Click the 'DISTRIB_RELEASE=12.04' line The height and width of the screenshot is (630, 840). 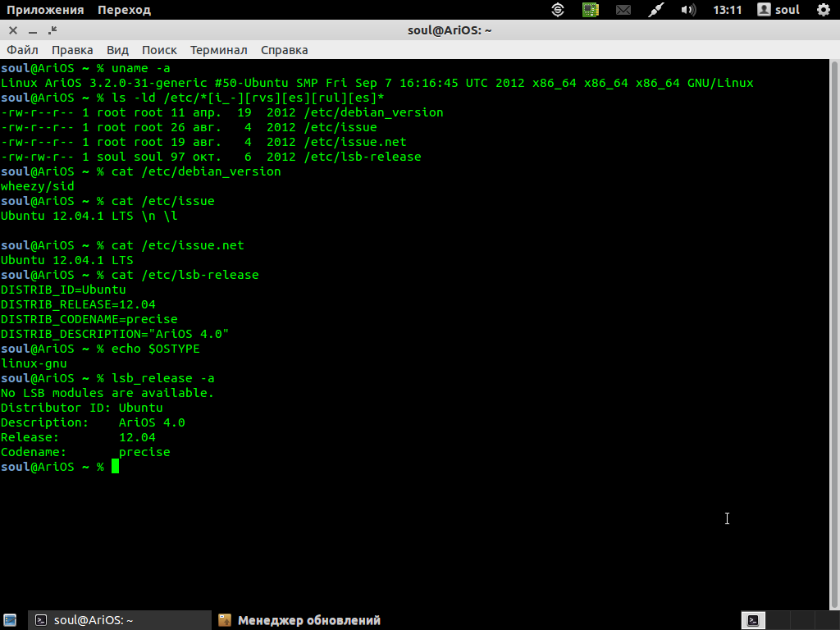click(x=78, y=304)
